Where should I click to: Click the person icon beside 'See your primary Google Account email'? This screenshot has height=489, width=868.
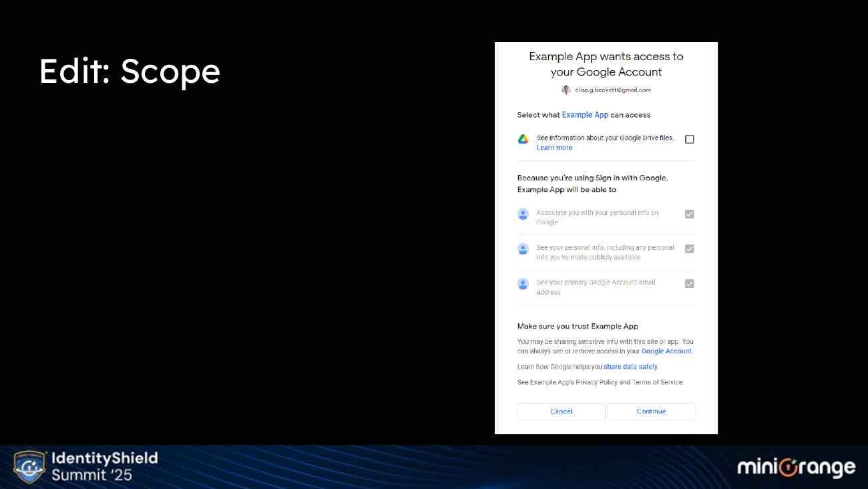coord(523,283)
